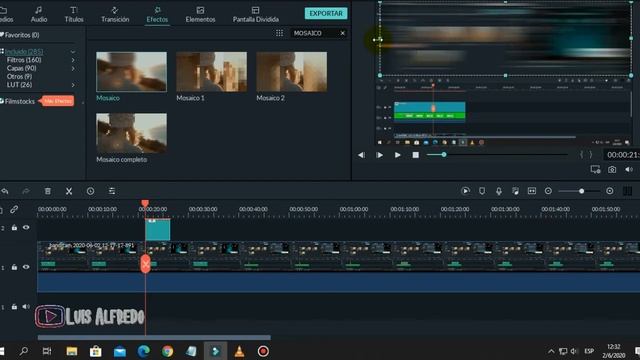Click the preview progress slider handle

pyautogui.click(x=444, y=155)
